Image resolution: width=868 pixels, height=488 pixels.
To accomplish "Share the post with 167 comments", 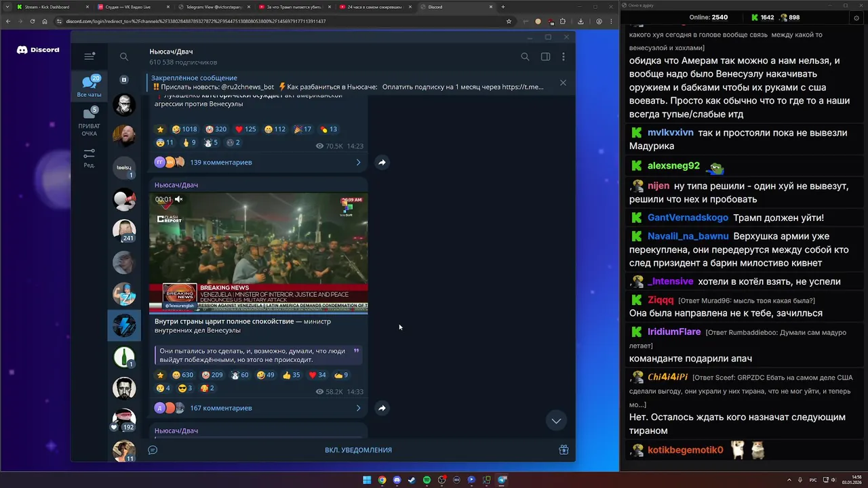I will [x=382, y=408].
